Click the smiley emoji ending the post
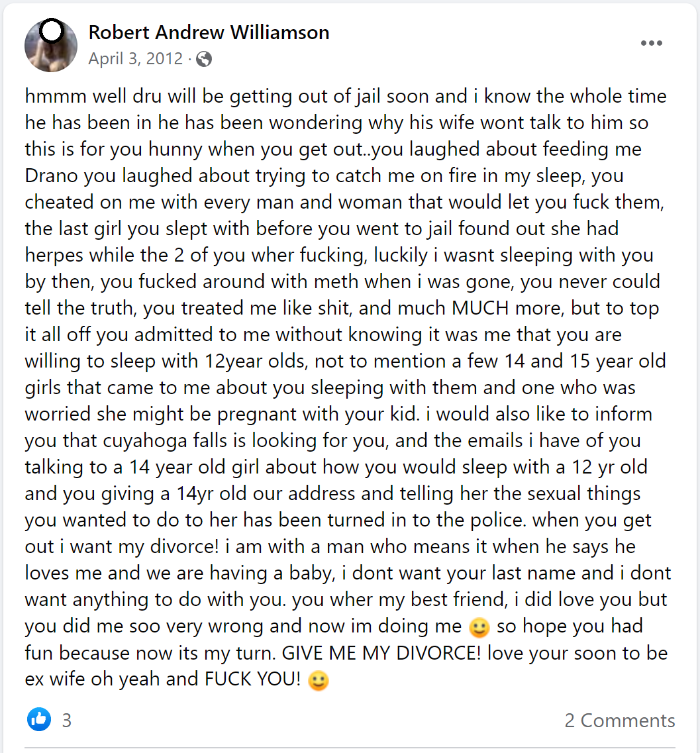 click(x=318, y=680)
